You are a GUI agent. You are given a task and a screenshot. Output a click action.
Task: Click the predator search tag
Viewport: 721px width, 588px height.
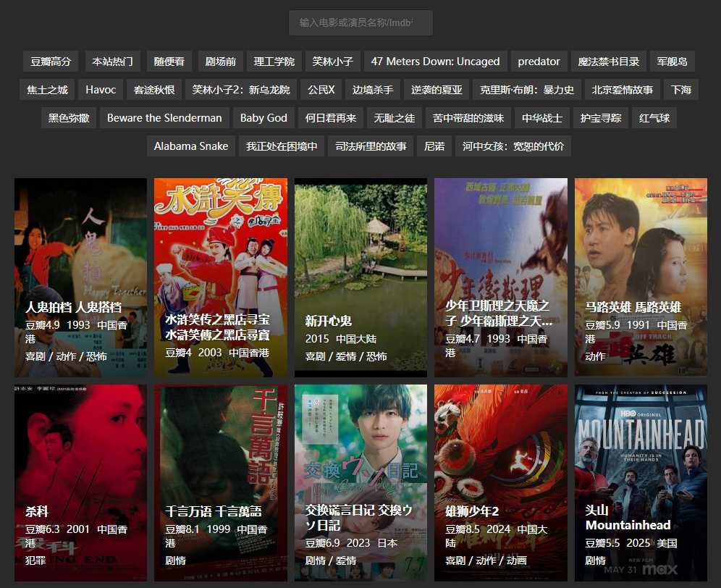tap(539, 62)
